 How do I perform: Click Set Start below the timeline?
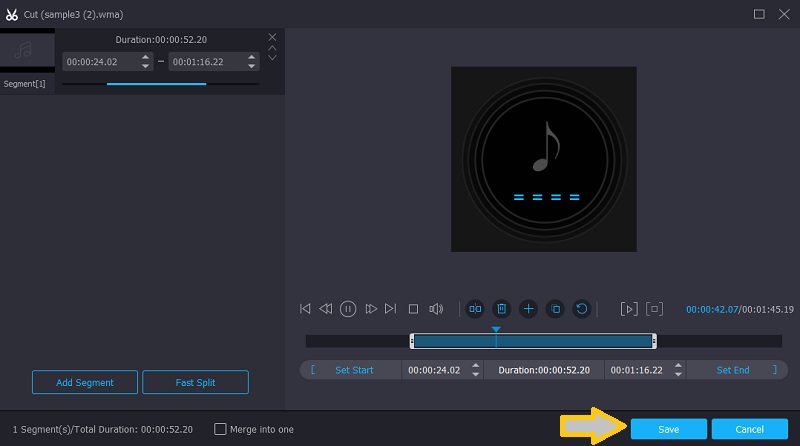click(354, 370)
